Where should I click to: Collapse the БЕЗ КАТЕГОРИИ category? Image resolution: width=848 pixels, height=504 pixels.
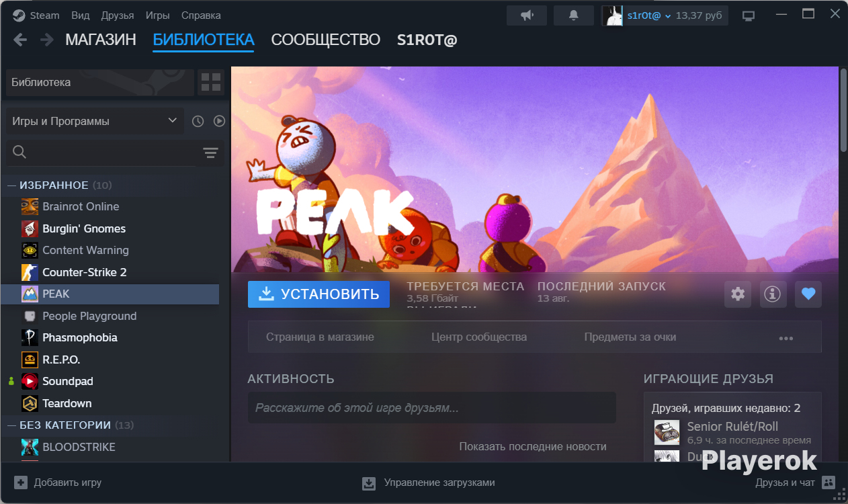click(x=11, y=425)
